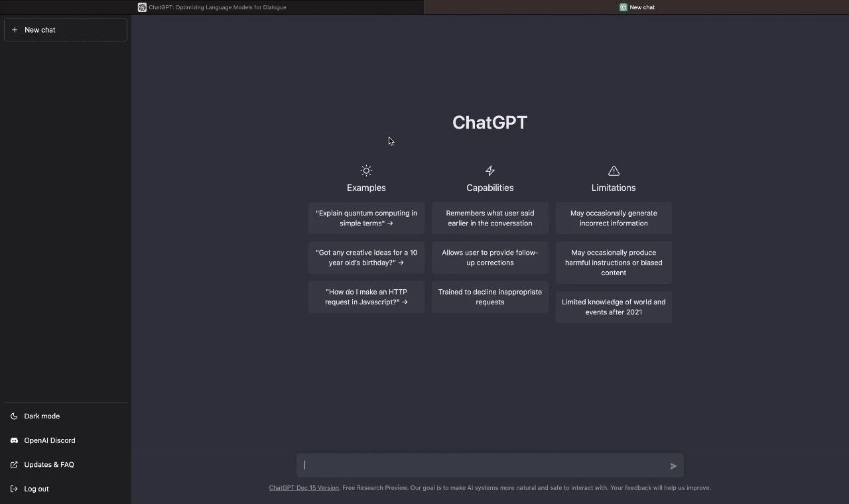Open the OpenAI Discord link
Viewport: 849px width, 504px height.
[66, 440]
